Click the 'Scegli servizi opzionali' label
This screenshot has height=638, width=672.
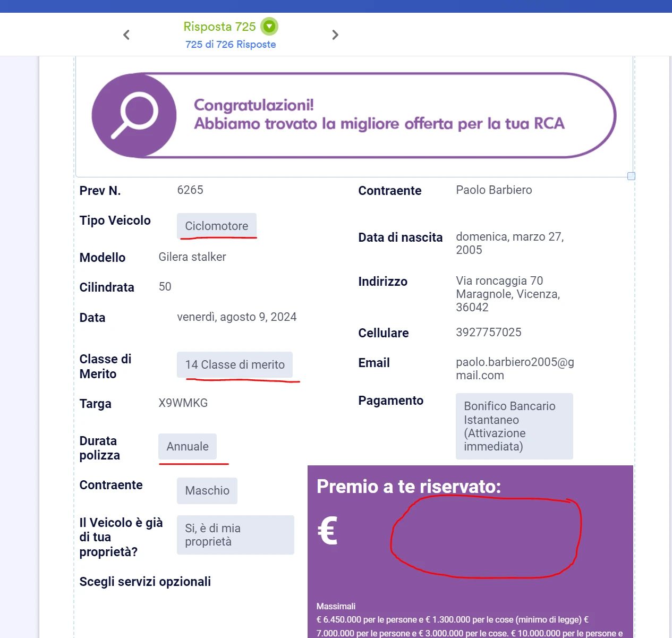145,581
